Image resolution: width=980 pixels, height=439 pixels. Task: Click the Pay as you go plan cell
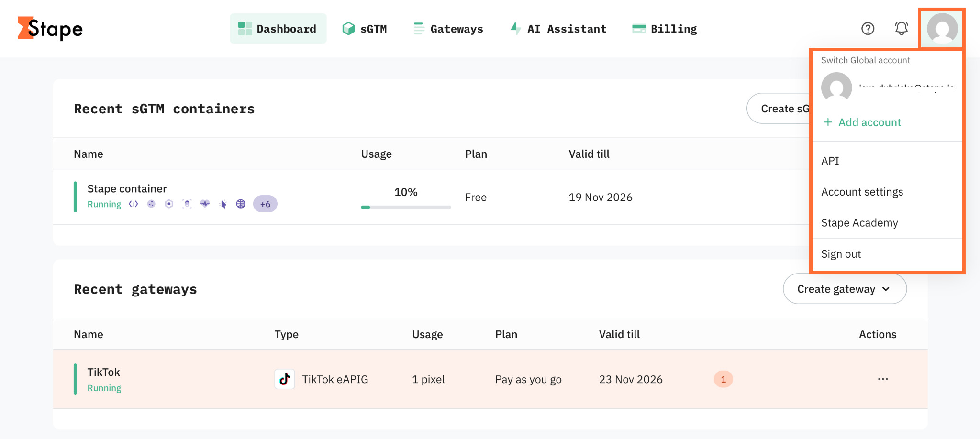[x=528, y=379]
